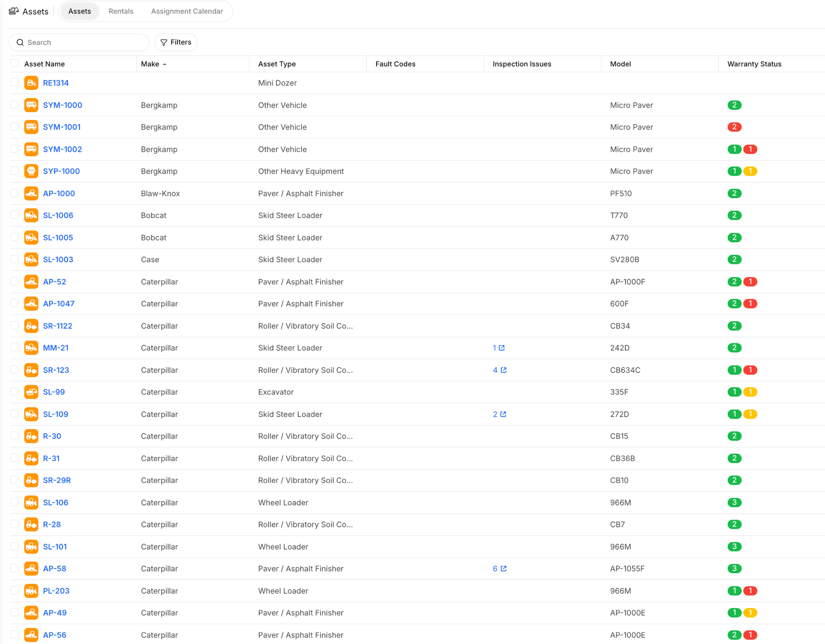The height and width of the screenshot is (644, 825).
Task: Select the Mini Dozer icon beside RE1314
Action: click(x=31, y=82)
